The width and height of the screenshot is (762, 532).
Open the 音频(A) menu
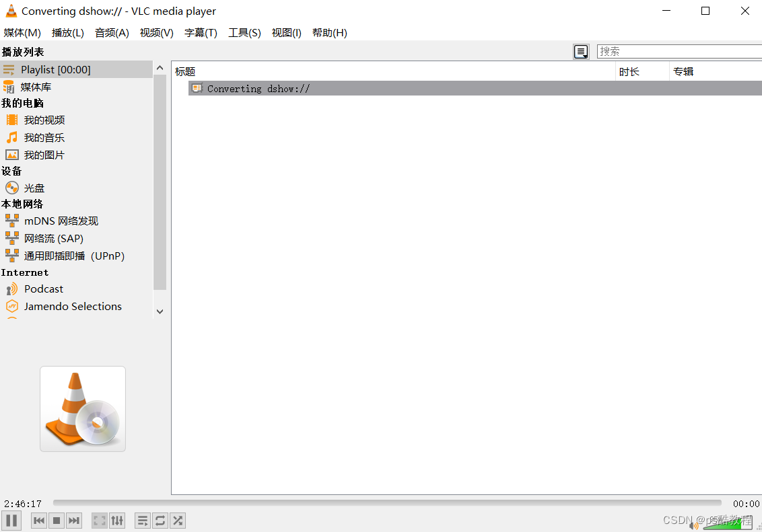112,32
